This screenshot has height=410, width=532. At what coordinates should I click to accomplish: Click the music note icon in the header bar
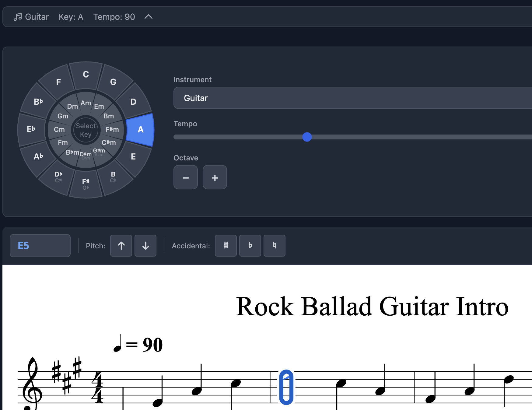(x=18, y=17)
